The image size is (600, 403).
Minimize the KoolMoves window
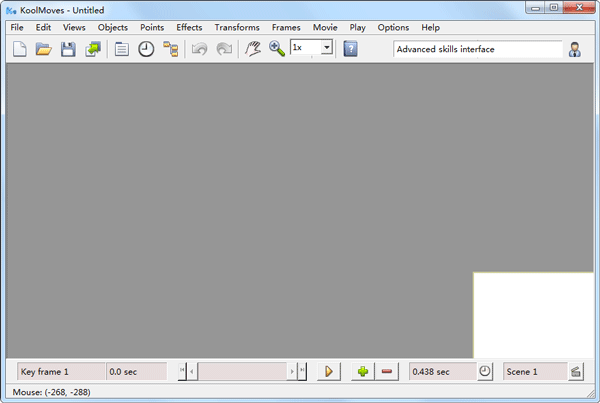(x=535, y=8)
